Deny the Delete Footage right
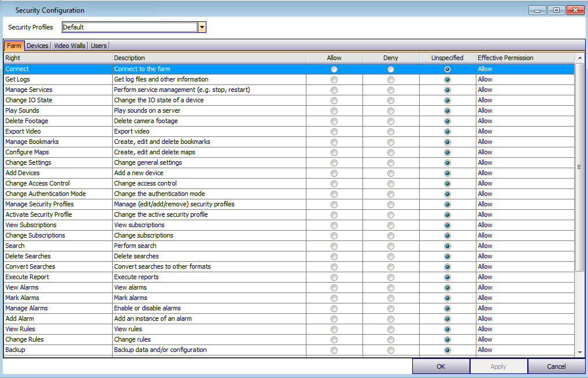Viewport: 588px width, 378px height. click(391, 121)
